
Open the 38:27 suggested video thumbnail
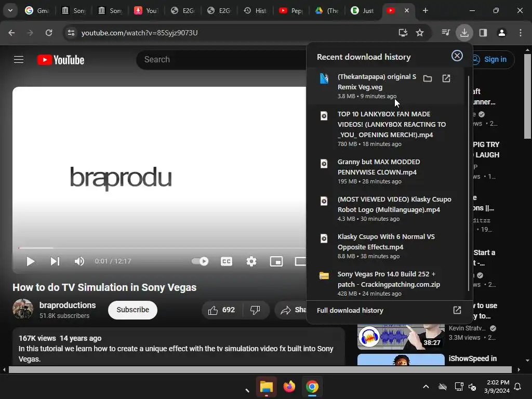tap(401, 337)
